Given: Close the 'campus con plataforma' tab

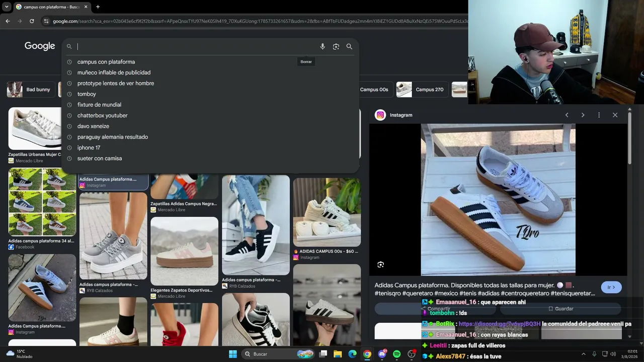Looking at the screenshot, I should click(86, 7).
